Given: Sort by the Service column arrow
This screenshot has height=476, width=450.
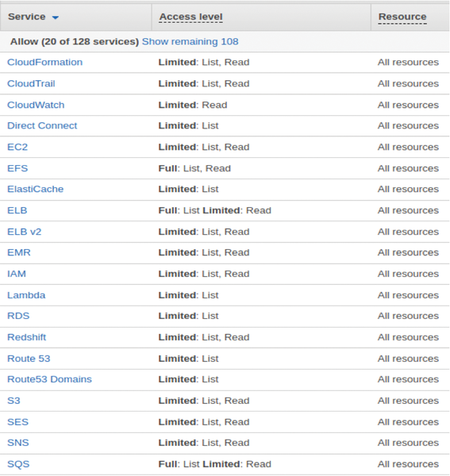Looking at the screenshot, I should click(x=56, y=17).
